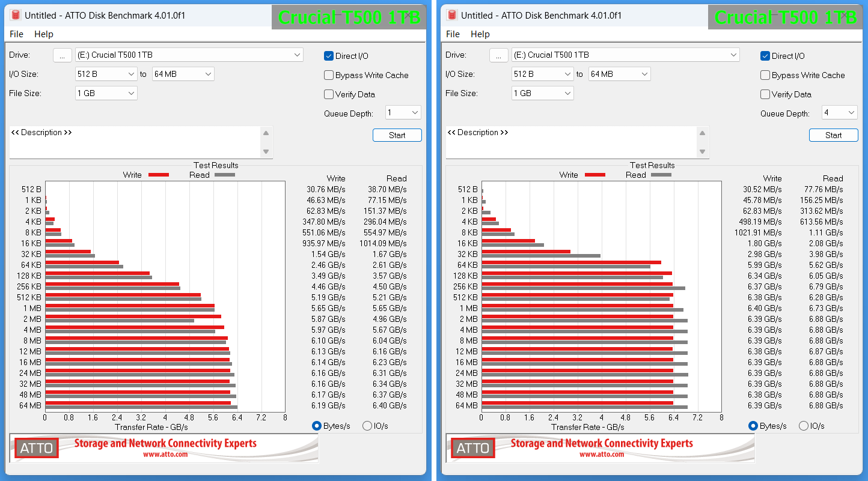Click red Write legend swatch in right window
The width and height of the screenshot is (868, 481).
(595, 175)
